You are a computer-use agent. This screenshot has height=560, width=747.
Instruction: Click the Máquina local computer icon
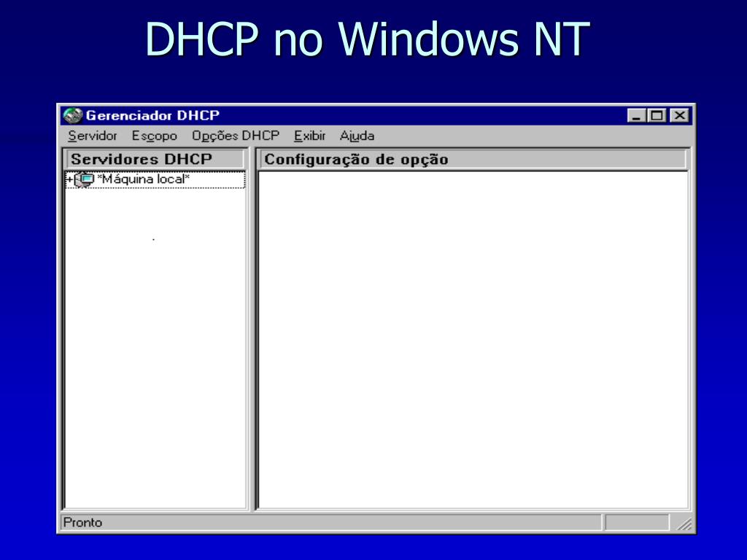(85, 179)
